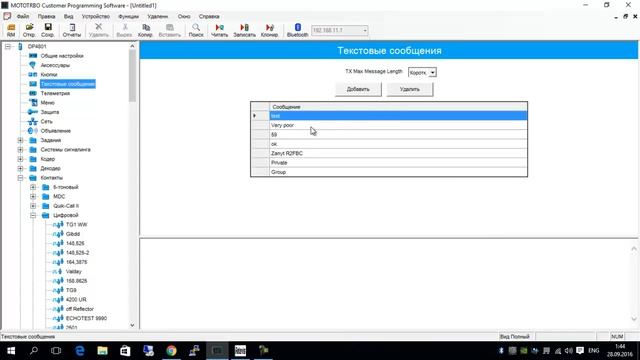This screenshot has width=640, height=360.
Task: Click the Добавить button
Action: [x=358, y=89]
